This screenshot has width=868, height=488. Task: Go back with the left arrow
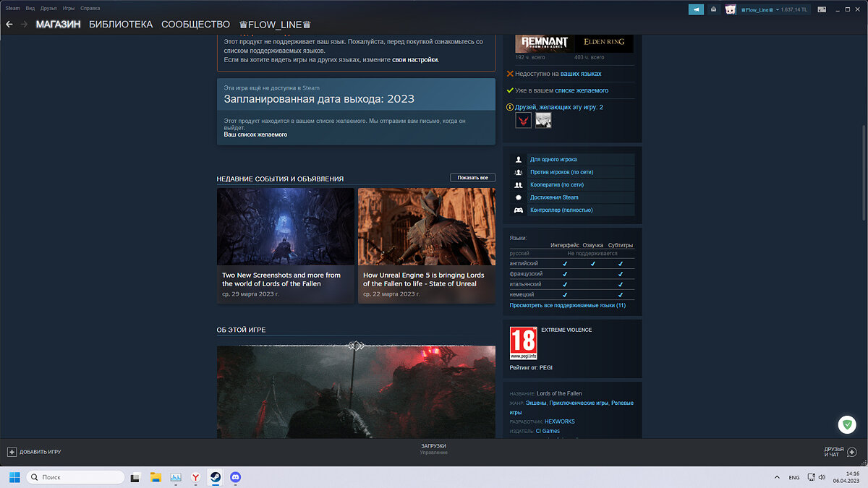coord(9,25)
